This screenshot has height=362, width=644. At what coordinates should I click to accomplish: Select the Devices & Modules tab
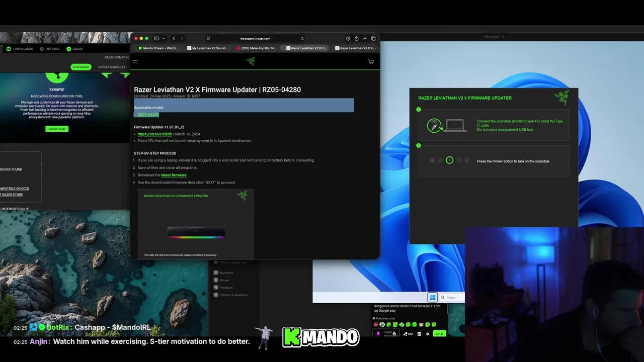coord(112,67)
